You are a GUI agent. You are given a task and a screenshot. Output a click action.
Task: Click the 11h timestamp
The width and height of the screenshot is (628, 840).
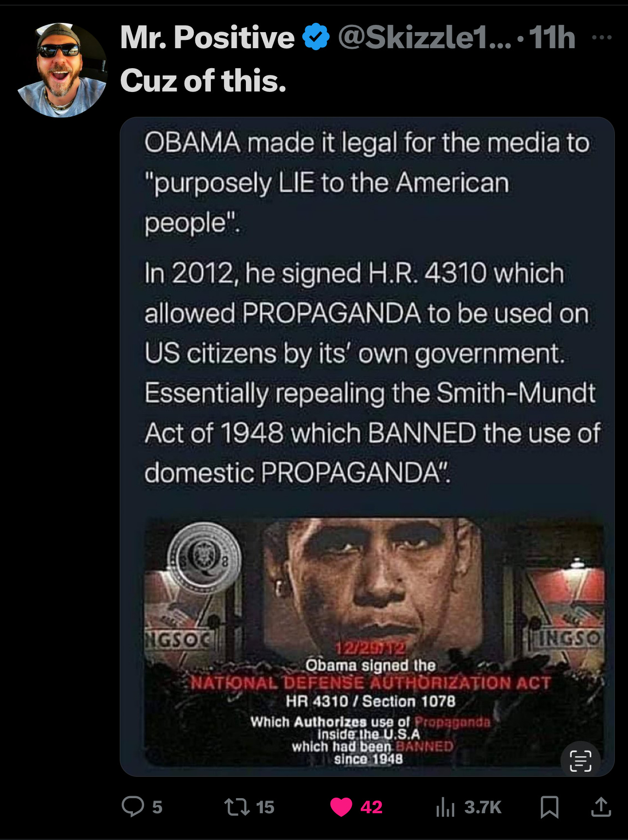(x=552, y=37)
